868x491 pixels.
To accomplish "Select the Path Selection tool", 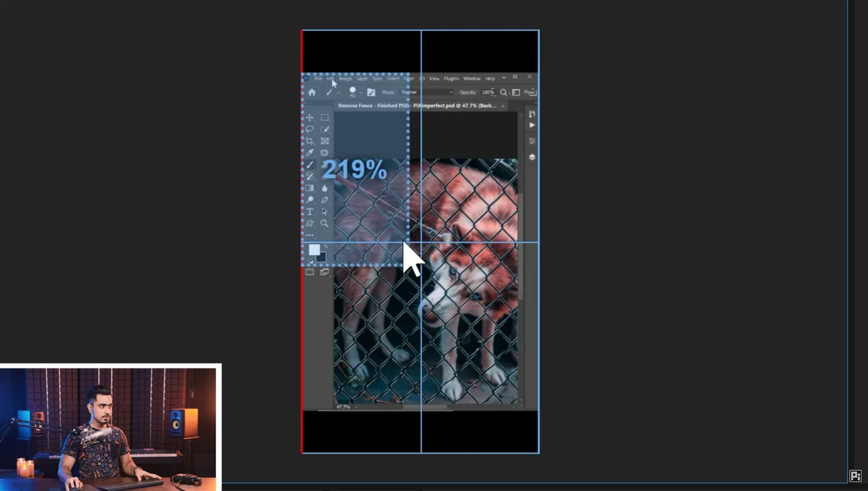I will pos(325,212).
